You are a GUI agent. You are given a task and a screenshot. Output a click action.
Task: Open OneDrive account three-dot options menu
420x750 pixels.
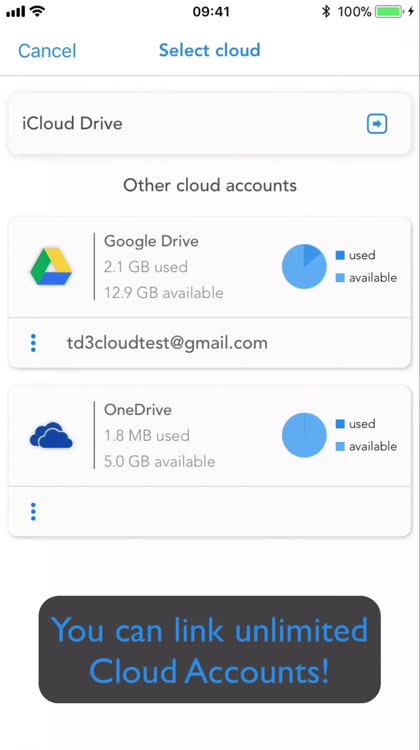[33, 512]
